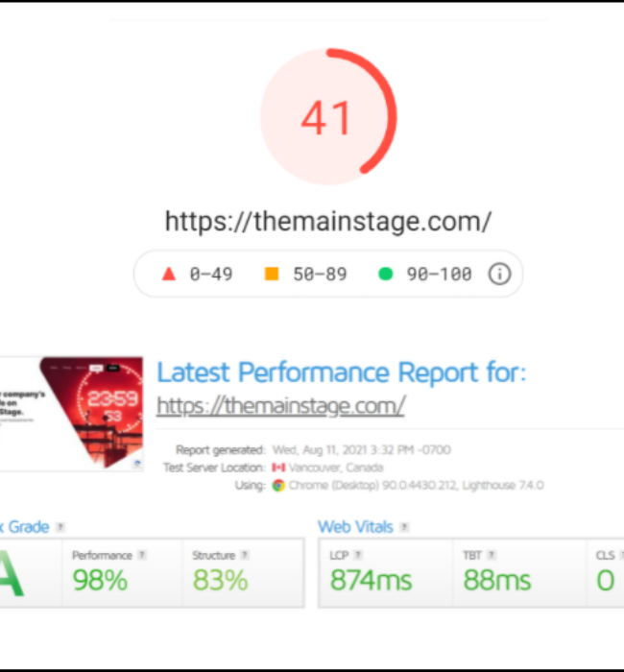The image size is (624, 672).
Task: Click the Chrome browser icon
Action: tap(278, 485)
